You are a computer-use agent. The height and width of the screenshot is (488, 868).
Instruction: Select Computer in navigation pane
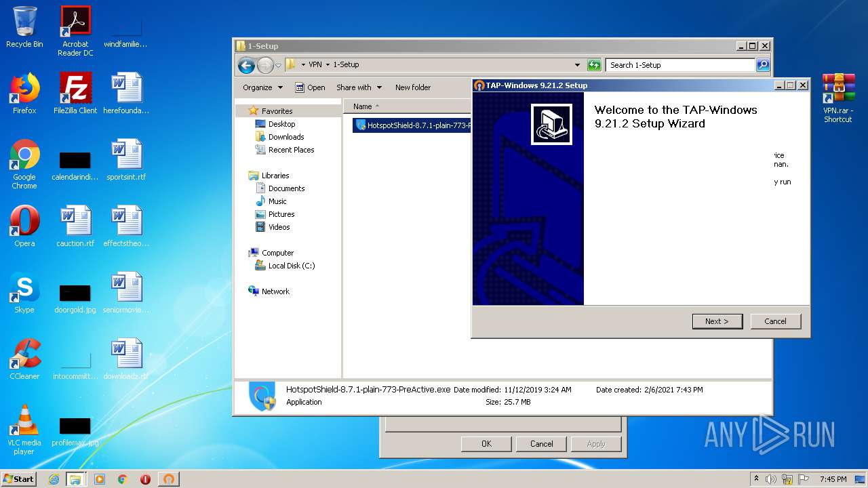pos(277,253)
